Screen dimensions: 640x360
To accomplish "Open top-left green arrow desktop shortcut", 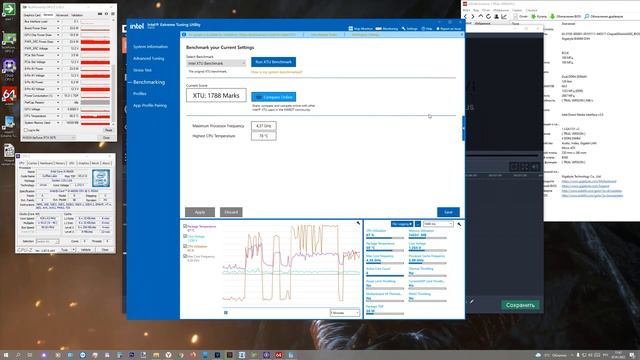I will tap(9, 11).
